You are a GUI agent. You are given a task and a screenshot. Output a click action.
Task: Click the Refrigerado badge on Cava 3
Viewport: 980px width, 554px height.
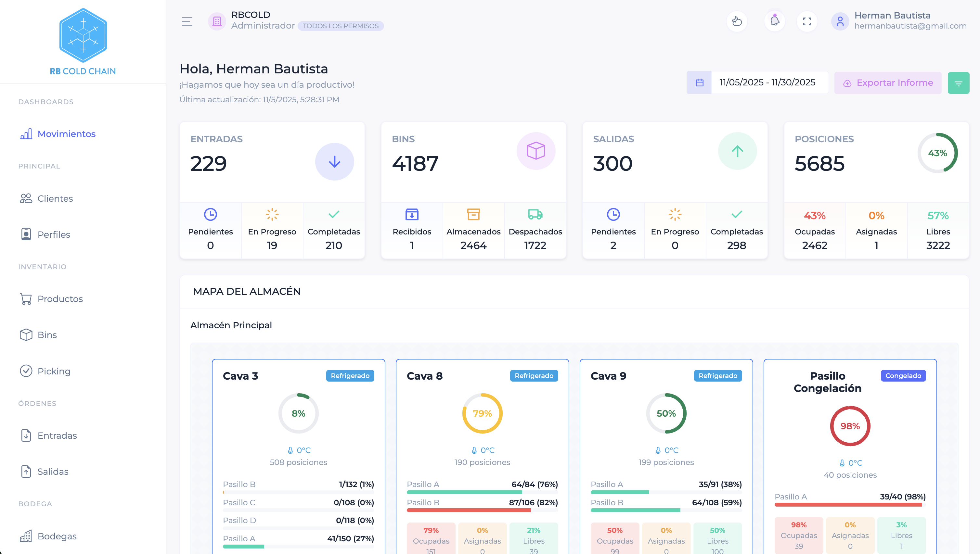point(350,375)
